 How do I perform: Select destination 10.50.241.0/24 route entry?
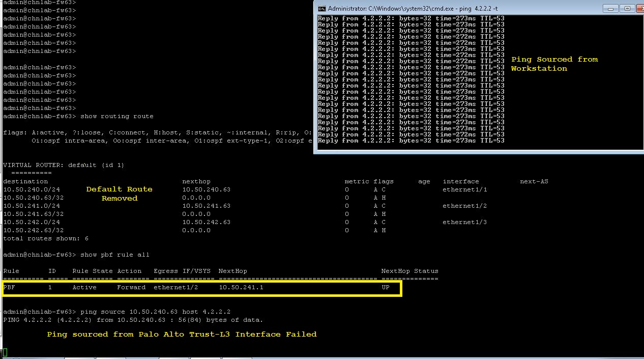coord(32,206)
